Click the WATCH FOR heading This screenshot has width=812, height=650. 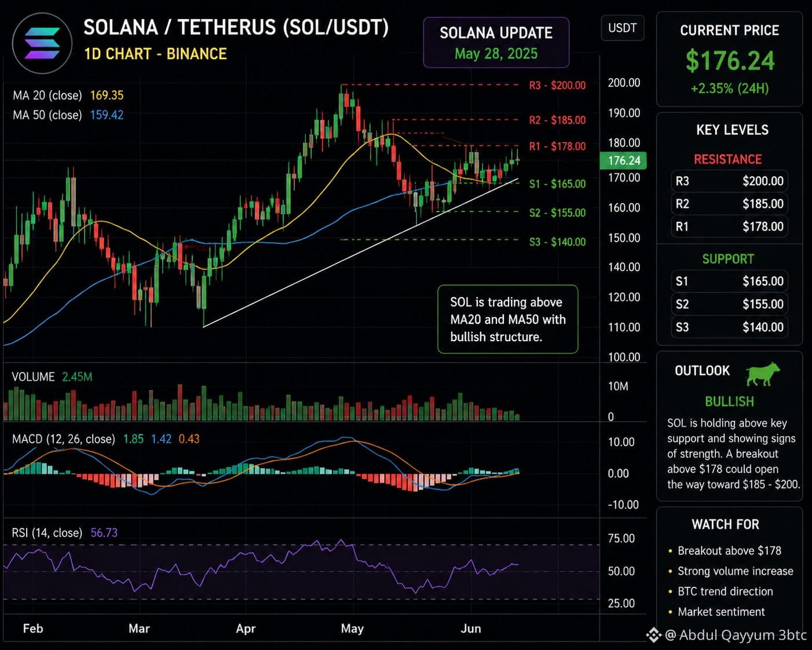point(725,524)
